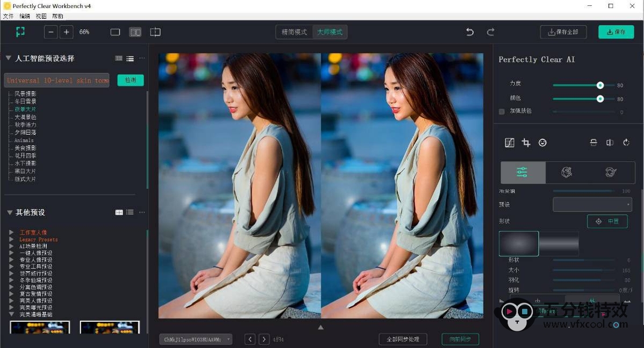Collapse the 其他预设 panel
This screenshot has width=644, height=348.
10,212
